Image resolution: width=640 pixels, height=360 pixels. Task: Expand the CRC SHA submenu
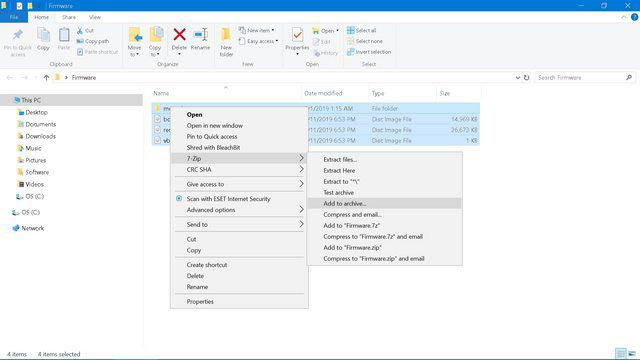[239, 170]
